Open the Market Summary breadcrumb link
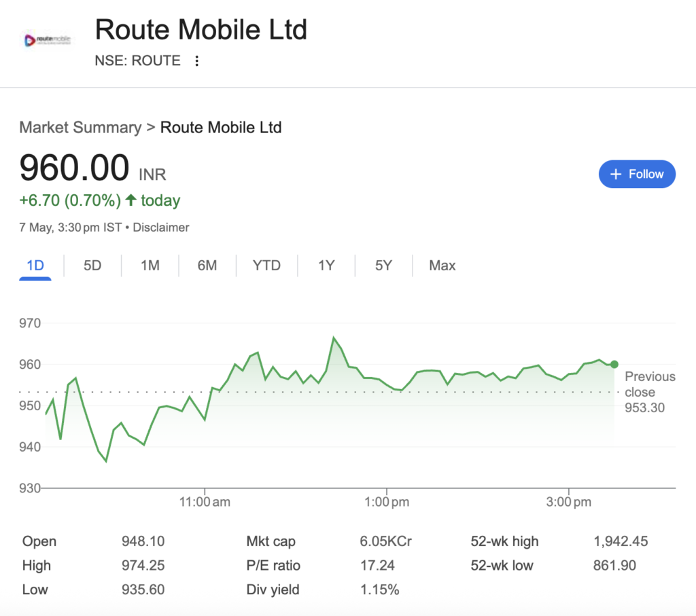This screenshot has width=696, height=616. tap(80, 128)
